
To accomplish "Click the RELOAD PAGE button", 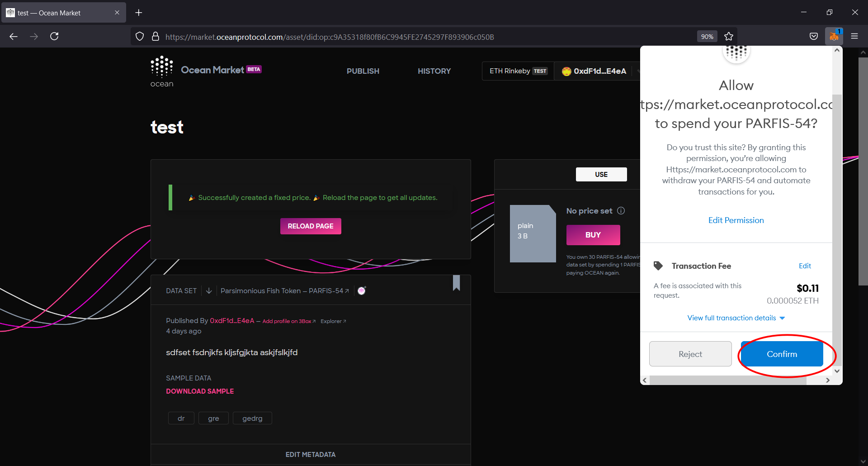I will (311, 226).
